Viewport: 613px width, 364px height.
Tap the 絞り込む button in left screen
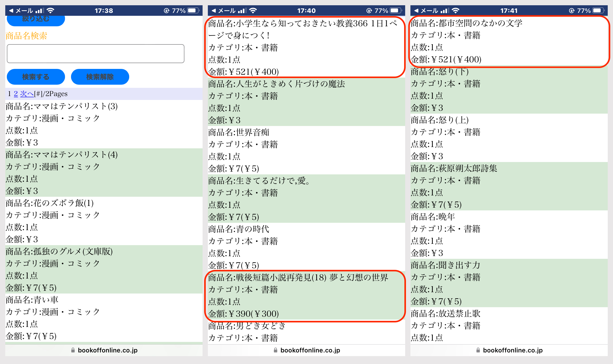pyautogui.click(x=36, y=21)
